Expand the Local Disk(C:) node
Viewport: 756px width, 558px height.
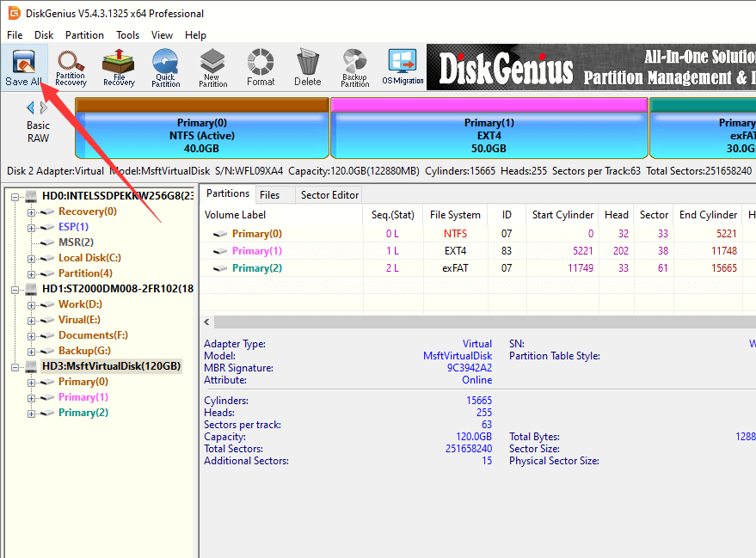(32, 258)
